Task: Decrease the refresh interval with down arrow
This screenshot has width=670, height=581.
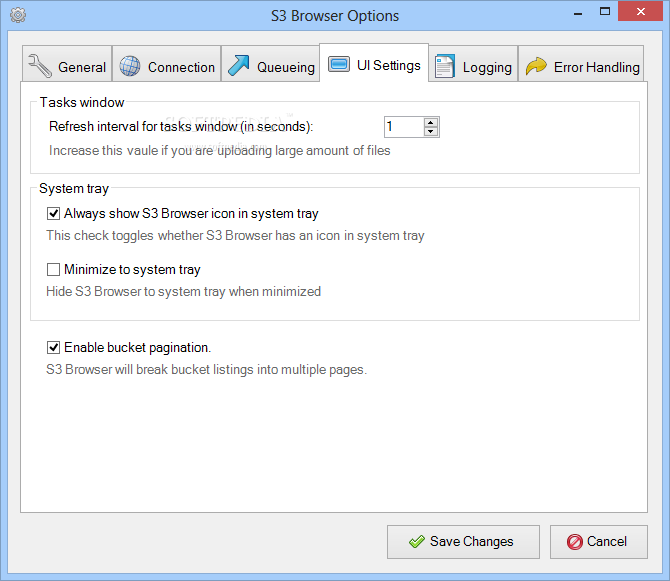Action: tap(431, 132)
